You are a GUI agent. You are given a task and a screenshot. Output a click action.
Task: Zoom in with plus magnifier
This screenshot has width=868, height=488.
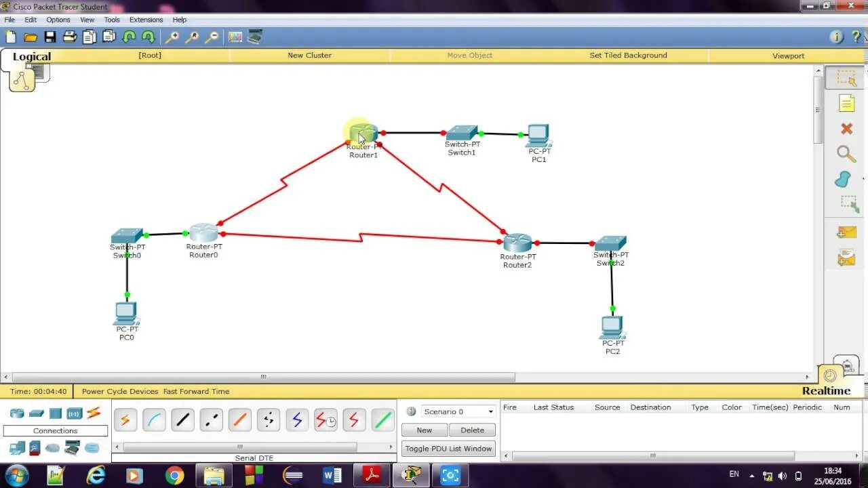pyautogui.click(x=172, y=37)
